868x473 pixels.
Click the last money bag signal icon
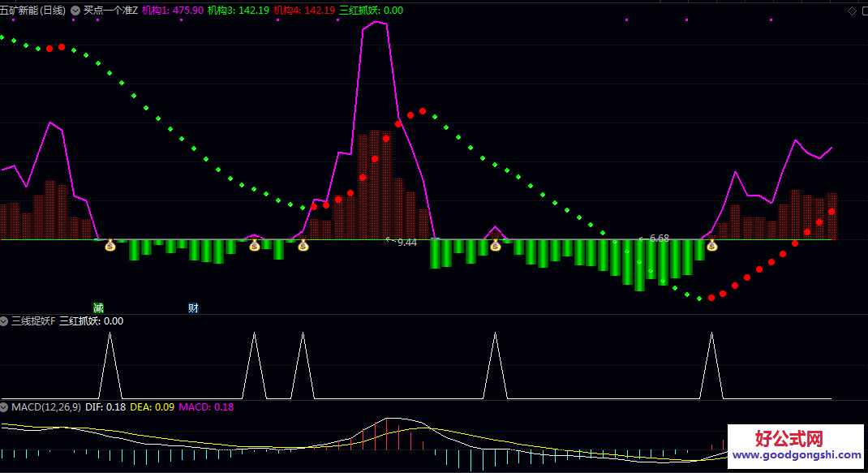711,245
